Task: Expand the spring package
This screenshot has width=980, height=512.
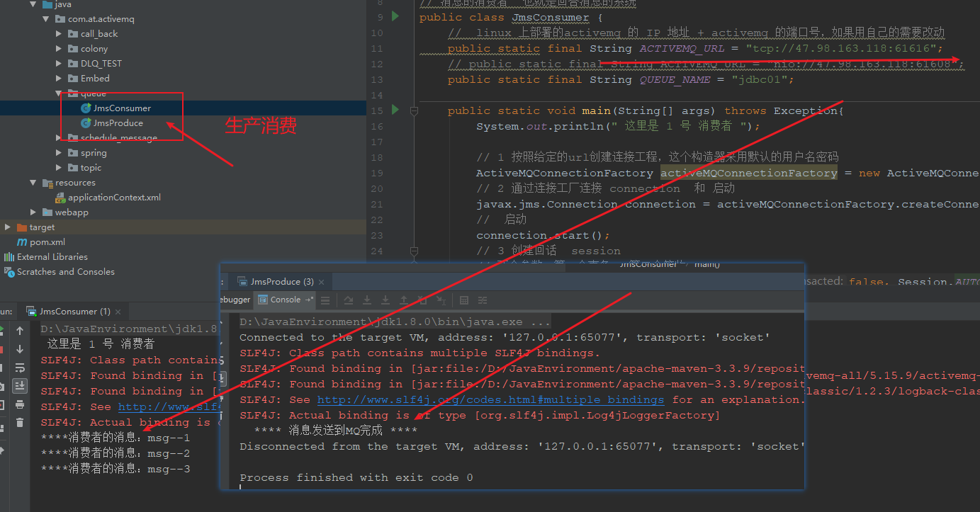Action: 59,153
